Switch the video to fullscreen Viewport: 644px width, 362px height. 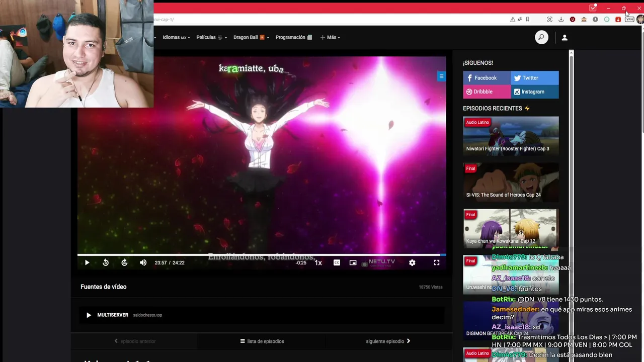pos(437,262)
